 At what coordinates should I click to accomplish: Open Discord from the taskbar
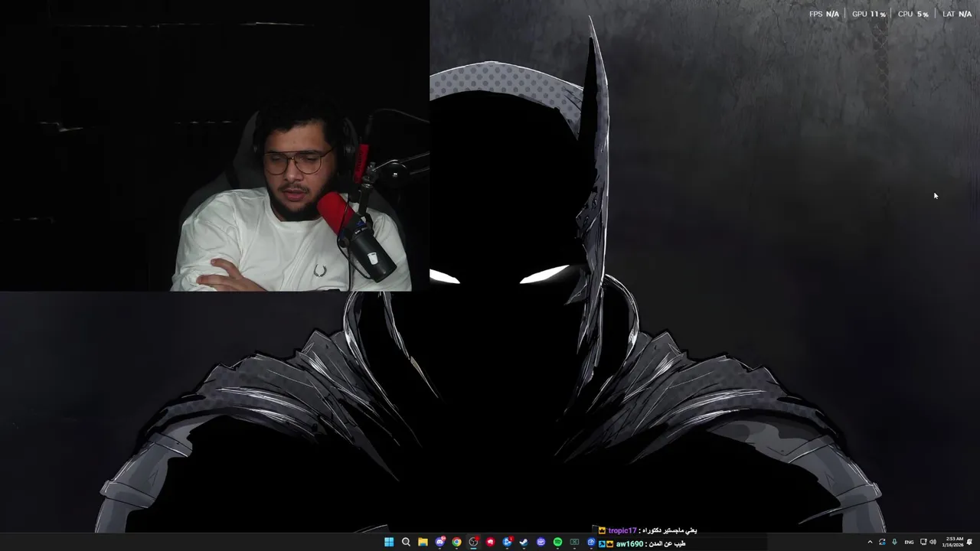coord(440,542)
